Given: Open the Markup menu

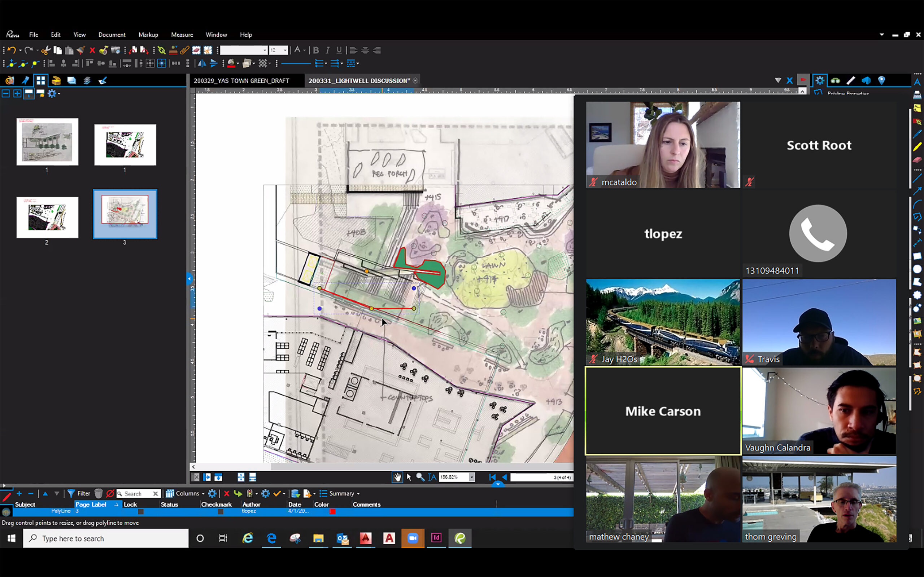Looking at the screenshot, I should click(148, 35).
